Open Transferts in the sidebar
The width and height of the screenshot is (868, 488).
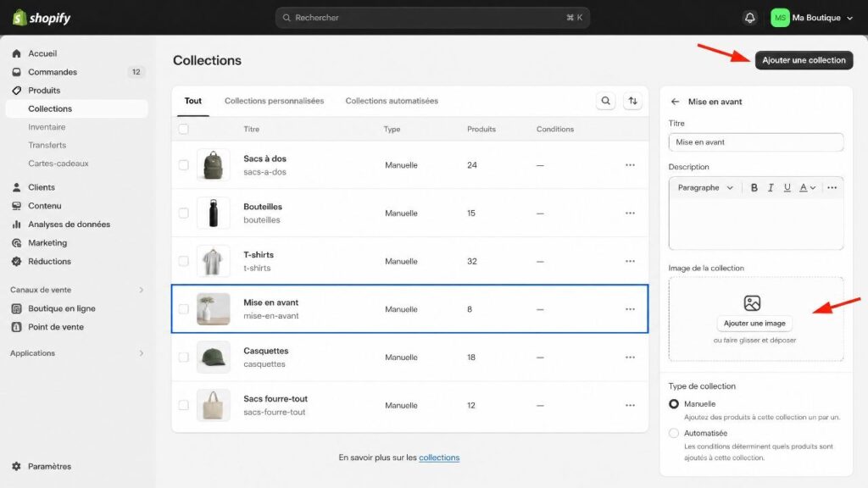pyautogui.click(x=47, y=145)
